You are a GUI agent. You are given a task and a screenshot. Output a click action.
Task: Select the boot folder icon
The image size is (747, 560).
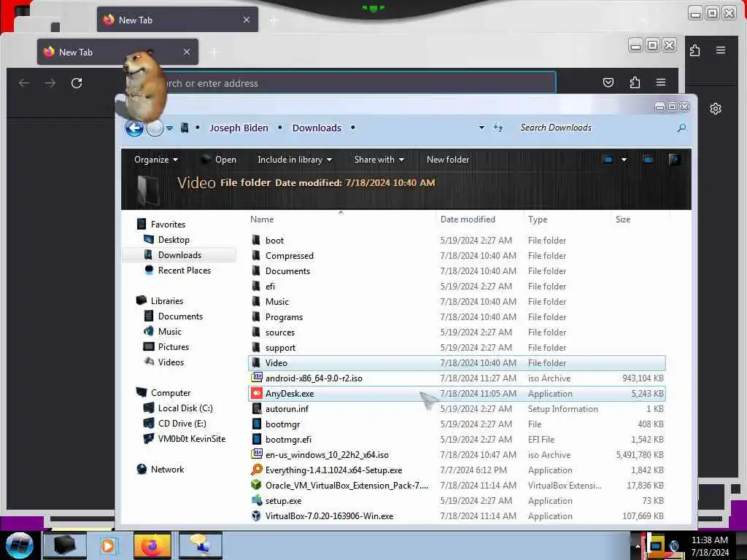click(x=256, y=240)
